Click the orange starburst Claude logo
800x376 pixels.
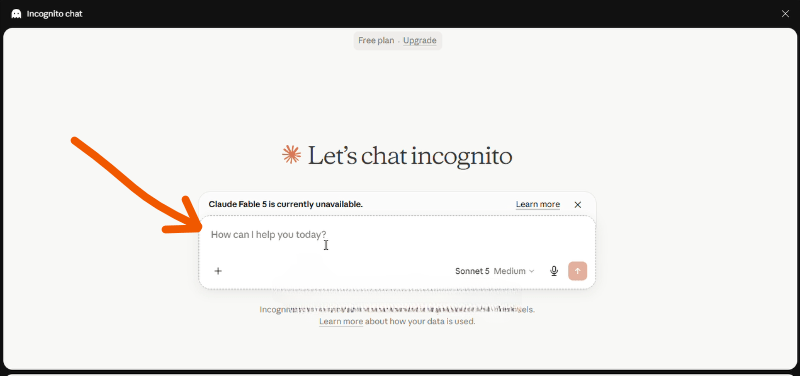tap(291, 155)
